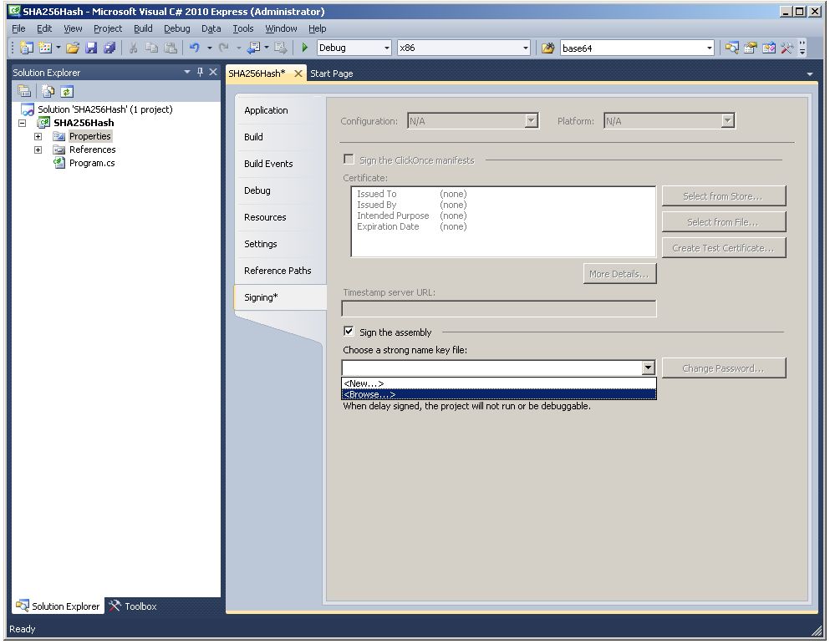830x644 pixels.
Task: Click the Redo arrow icon
Action: click(224, 48)
